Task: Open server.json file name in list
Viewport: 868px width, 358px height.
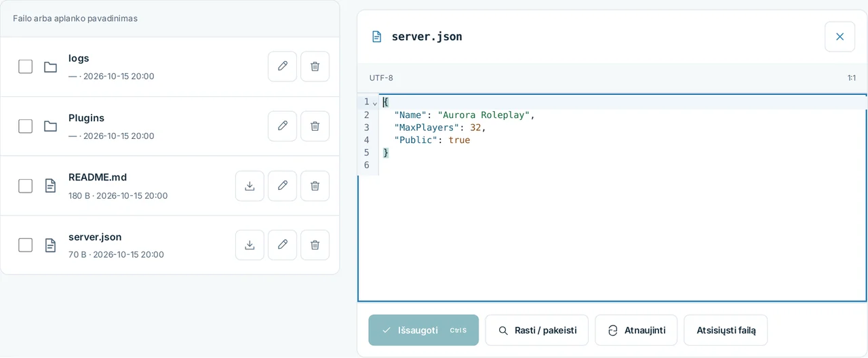Action: [95, 237]
